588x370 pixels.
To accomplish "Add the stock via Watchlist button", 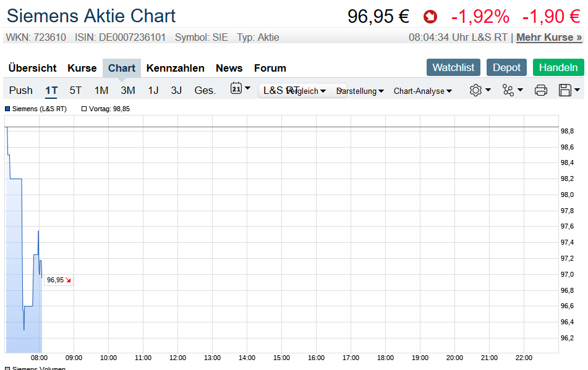I will click(x=453, y=67).
